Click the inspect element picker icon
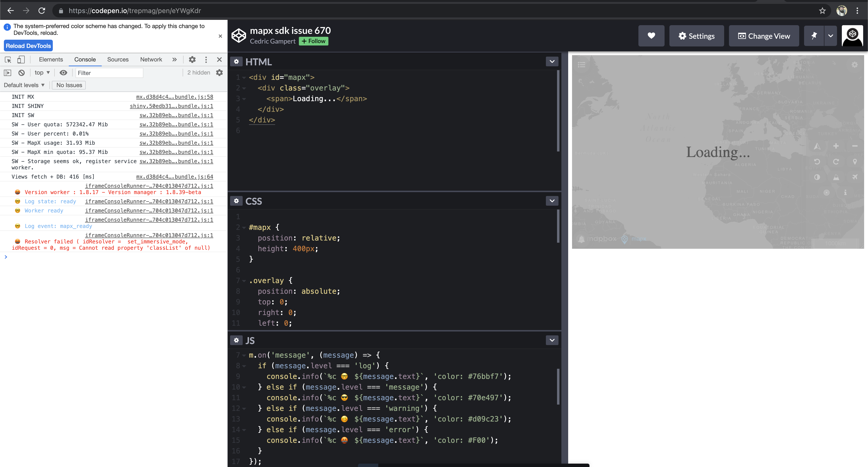This screenshot has width=868, height=467. click(x=8, y=60)
